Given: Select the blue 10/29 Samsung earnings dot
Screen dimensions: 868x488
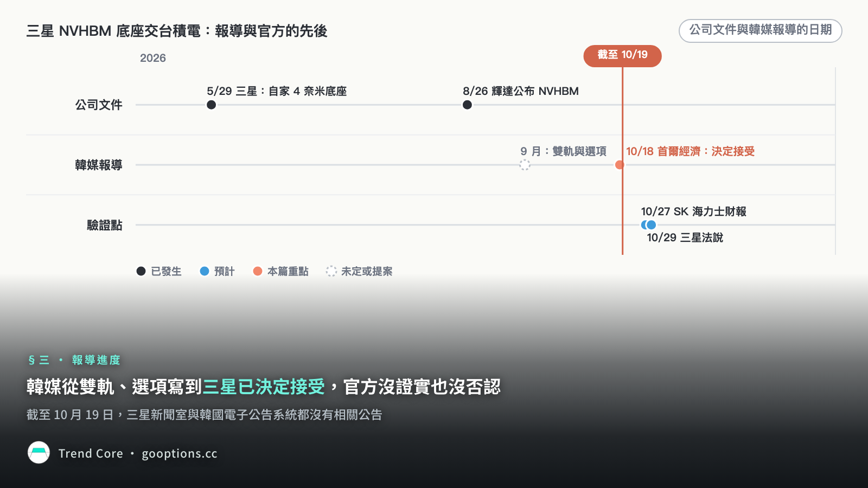Looking at the screenshot, I should [652, 225].
